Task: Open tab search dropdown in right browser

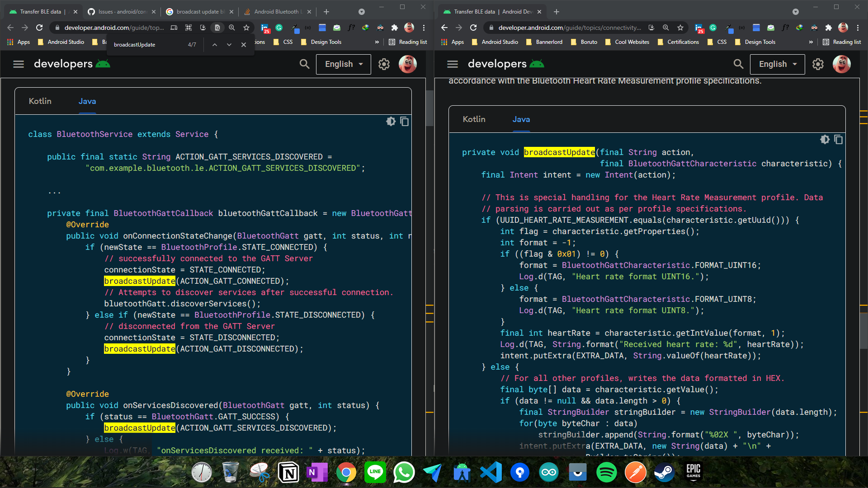Action: coord(796,12)
